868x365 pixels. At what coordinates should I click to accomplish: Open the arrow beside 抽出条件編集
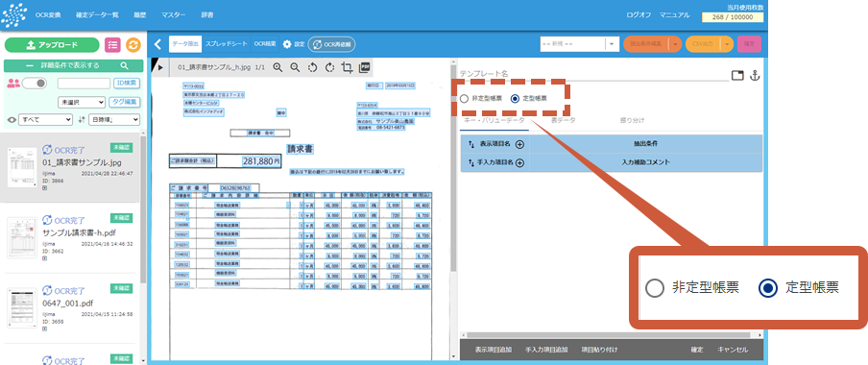pos(675,44)
